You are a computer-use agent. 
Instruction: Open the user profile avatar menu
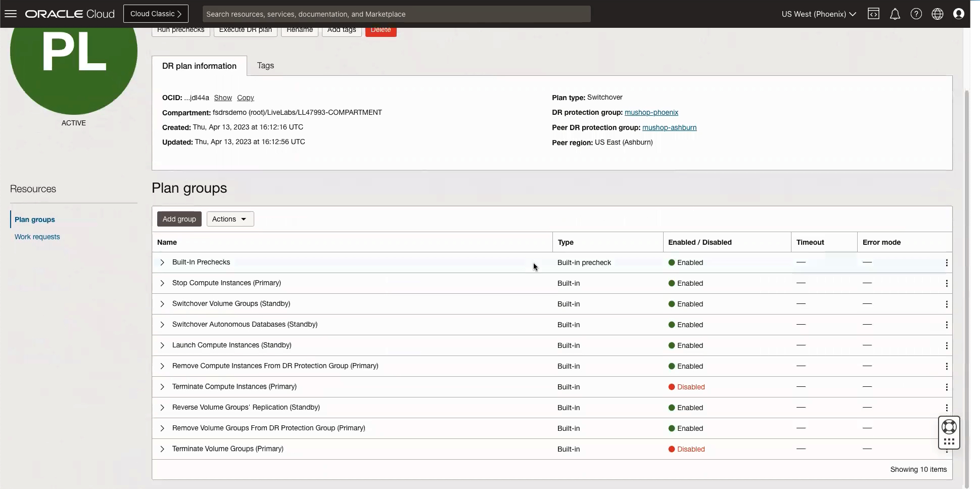pyautogui.click(x=959, y=14)
